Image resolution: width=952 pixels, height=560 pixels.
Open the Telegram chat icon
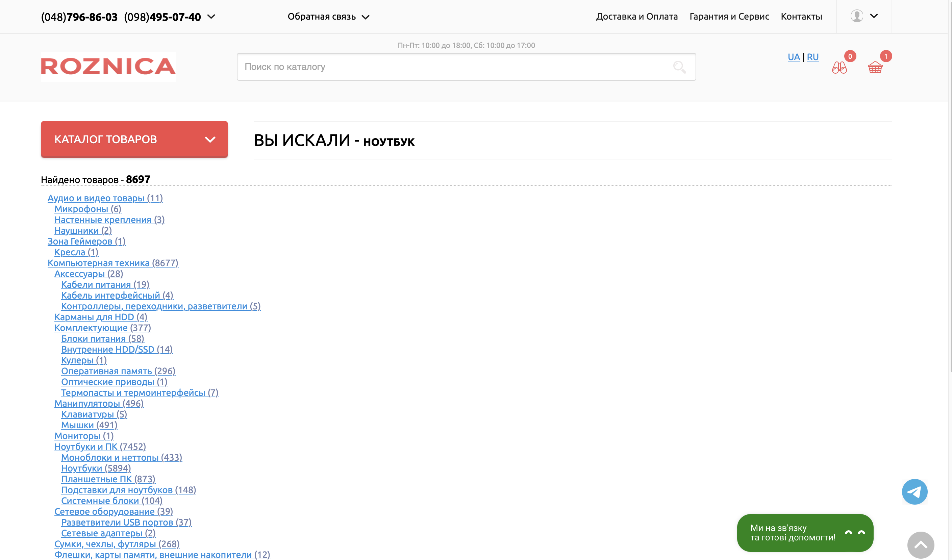click(914, 492)
